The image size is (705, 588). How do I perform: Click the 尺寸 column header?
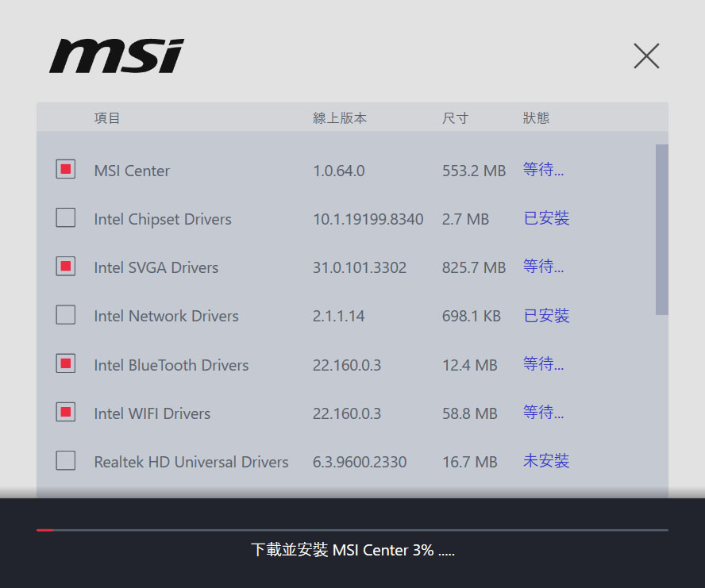point(455,118)
